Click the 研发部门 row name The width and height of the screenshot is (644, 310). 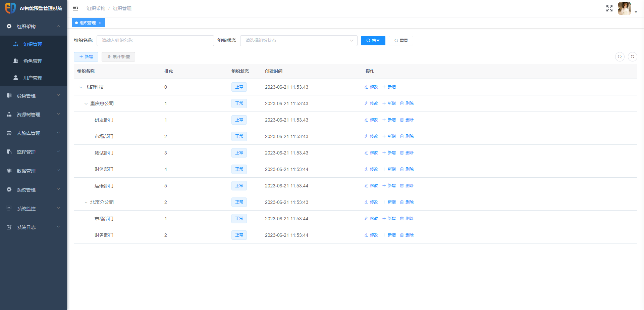pyautogui.click(x=104, y=120)
